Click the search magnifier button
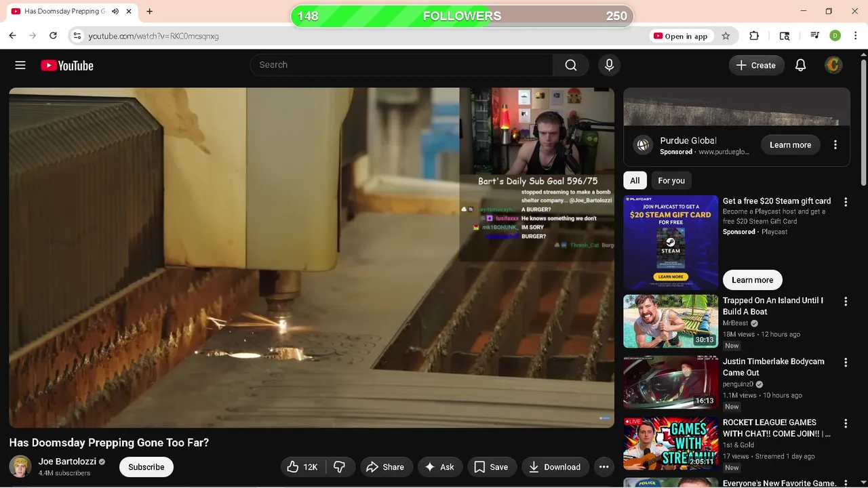The height and width of the screenshot is (488, 868). (x=571, y=65)
